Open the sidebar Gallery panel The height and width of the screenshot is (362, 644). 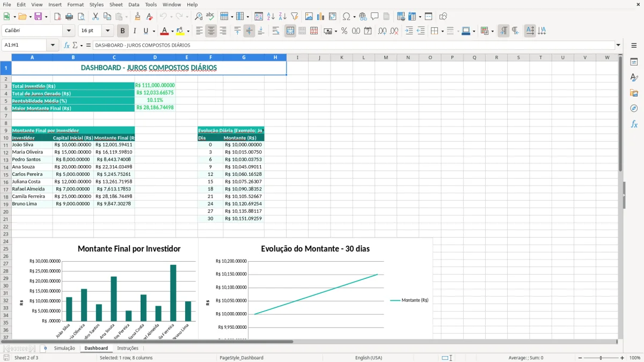[x=634, y=93]
